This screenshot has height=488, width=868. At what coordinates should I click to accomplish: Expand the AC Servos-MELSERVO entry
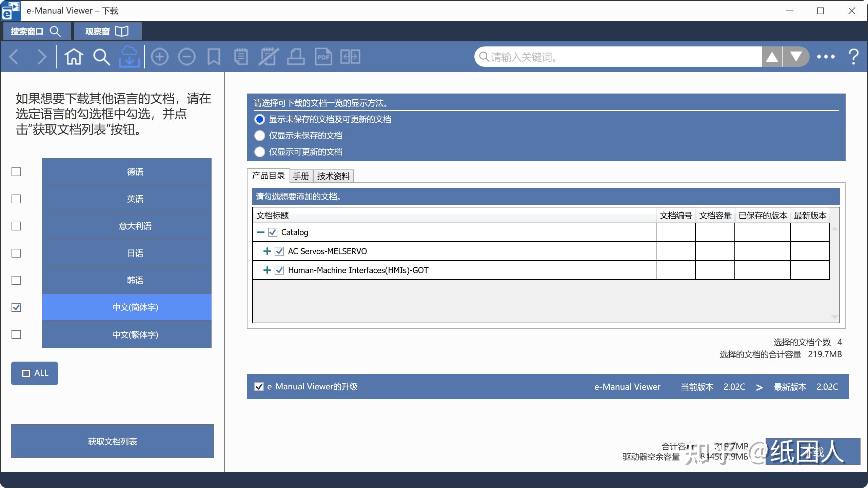pyautogui.click(x=267, y=251)
